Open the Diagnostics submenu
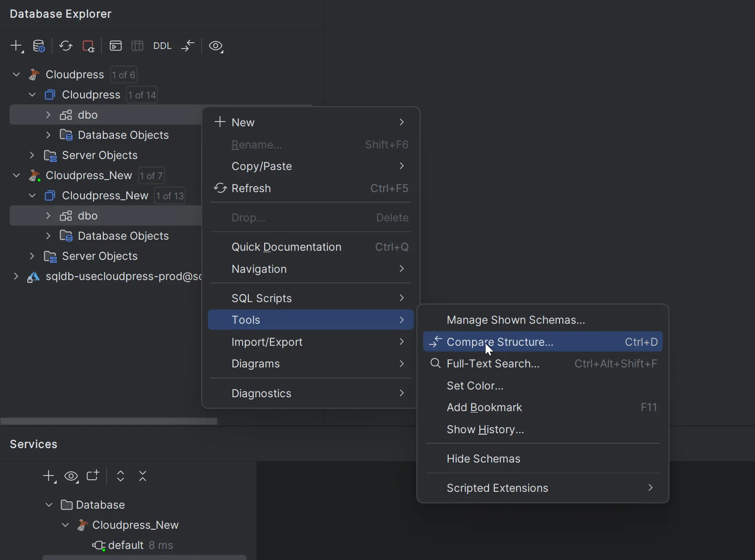The width and height of the screenshot is (755, 560). (x=311, y=393)
